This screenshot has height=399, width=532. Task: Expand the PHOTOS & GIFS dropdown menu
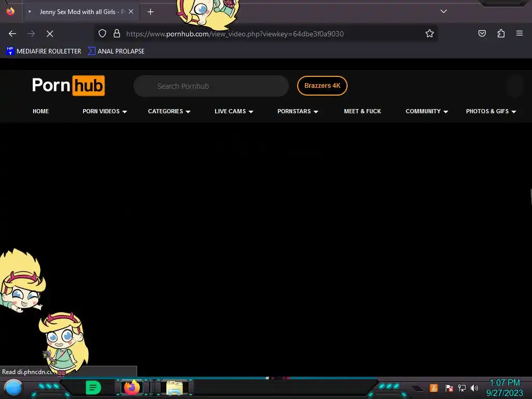[x=491, y=111]
